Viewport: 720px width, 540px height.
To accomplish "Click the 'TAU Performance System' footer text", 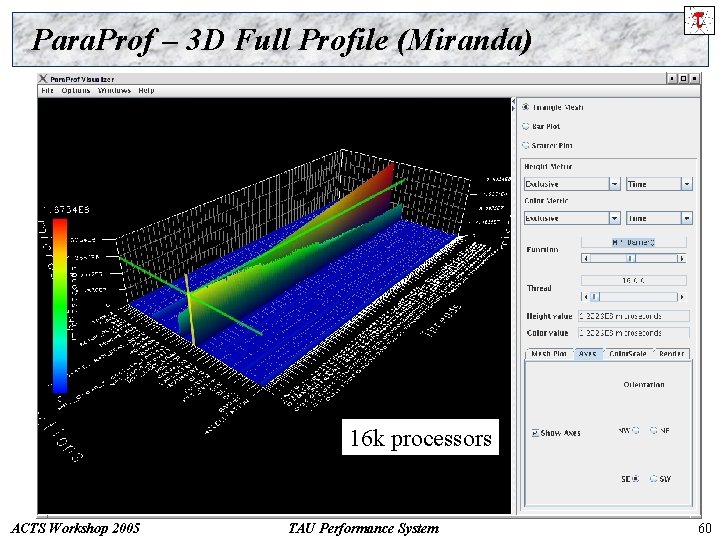I will pos(364,529).
